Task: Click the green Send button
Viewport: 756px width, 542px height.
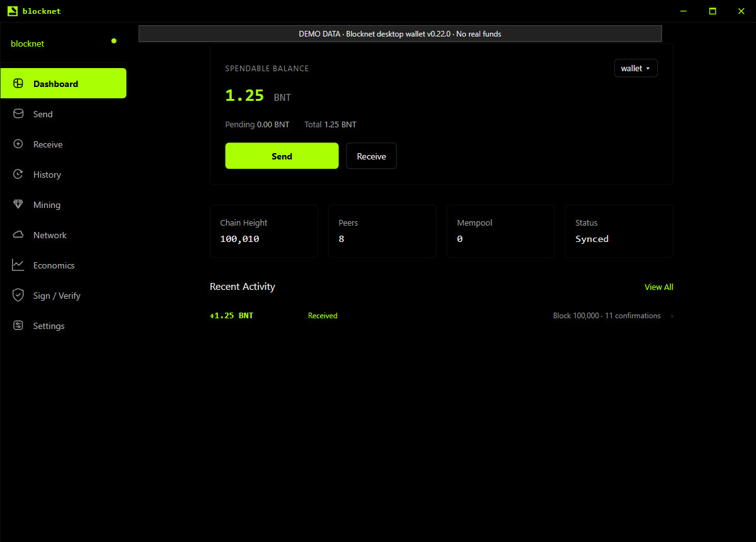Action: (x=282, y=156)
